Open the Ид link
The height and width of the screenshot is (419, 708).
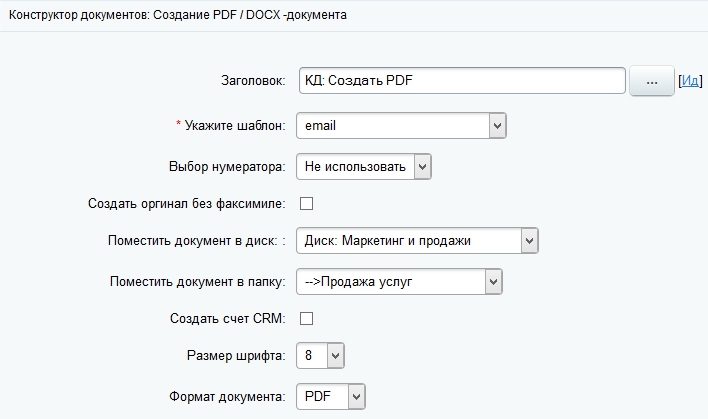(x=690, y=81)
